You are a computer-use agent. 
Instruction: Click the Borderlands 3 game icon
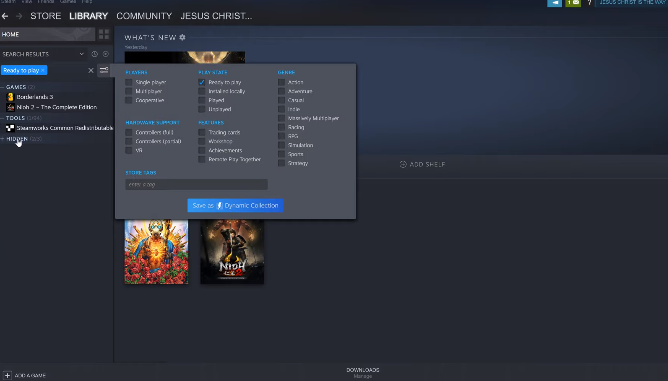click(10, 97)
